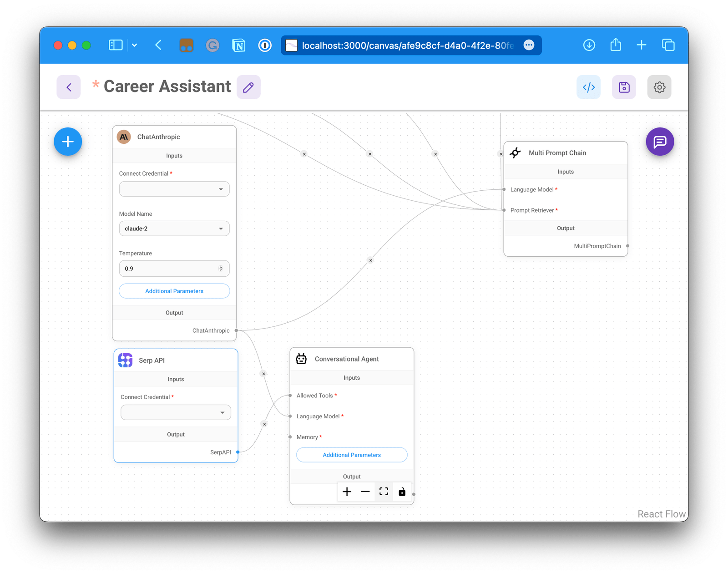Navigate back with the left arrow button
The width and height of the screenshot is (728, 574).
[68, 87]
